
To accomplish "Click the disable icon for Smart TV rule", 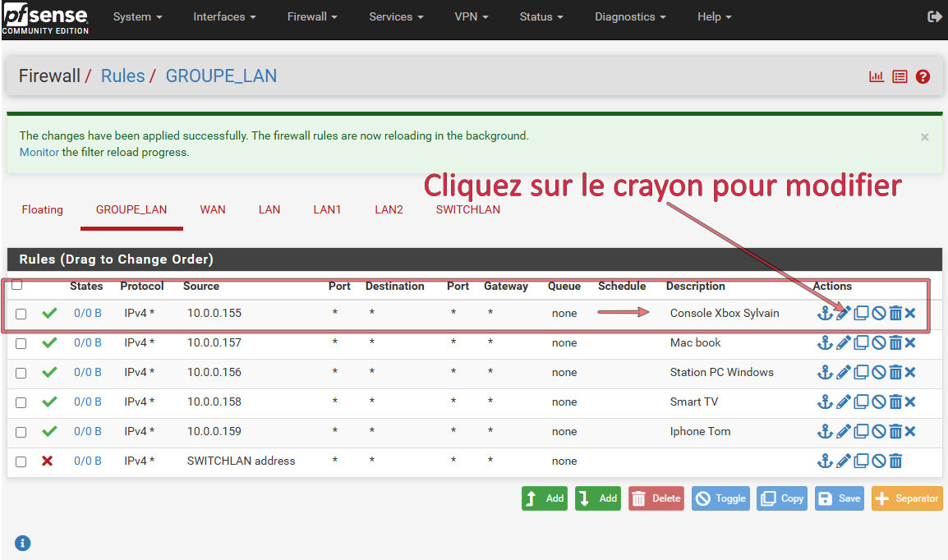I will (878, 402).
